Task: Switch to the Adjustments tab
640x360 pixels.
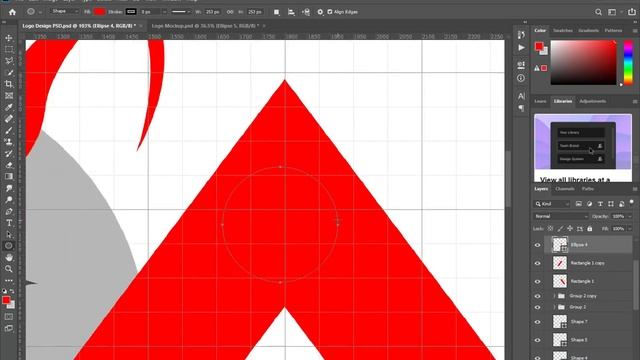Action: pos(593,101)
